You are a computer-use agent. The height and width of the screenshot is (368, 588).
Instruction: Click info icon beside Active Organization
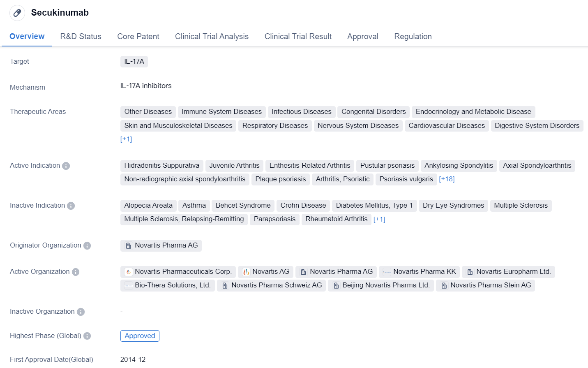76,272
